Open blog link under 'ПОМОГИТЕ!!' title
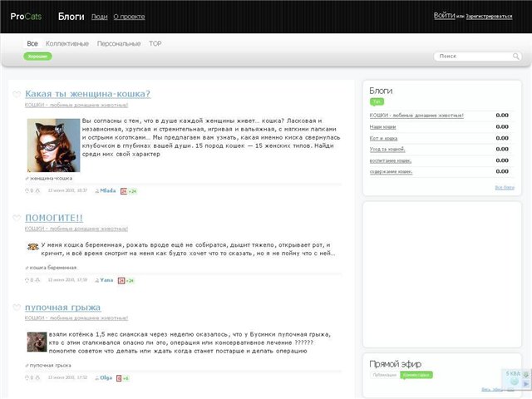The width and height of the screenshot is (532, 399). [x=76, y=229]
